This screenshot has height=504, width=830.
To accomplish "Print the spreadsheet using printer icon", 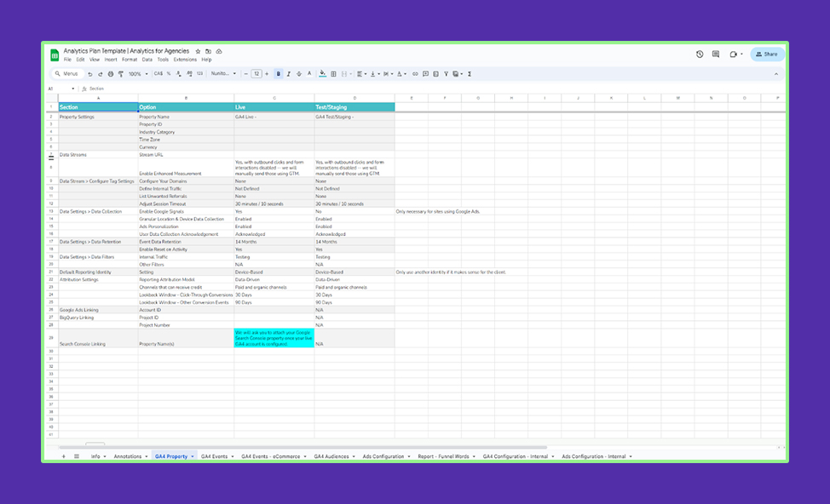I will 110,74.
